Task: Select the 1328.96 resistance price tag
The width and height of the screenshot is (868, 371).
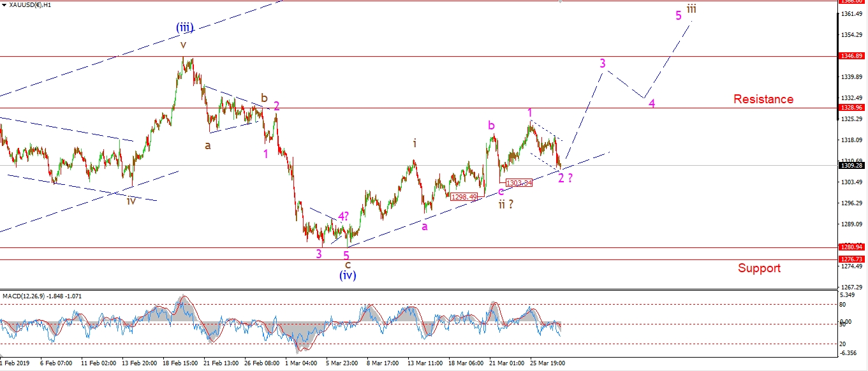Action: click(853, 108)
